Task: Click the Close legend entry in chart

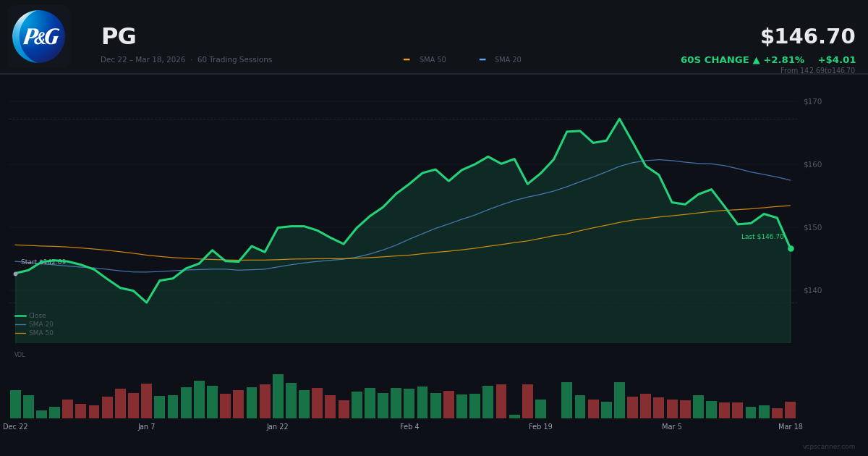Action: tap(30, 316)
